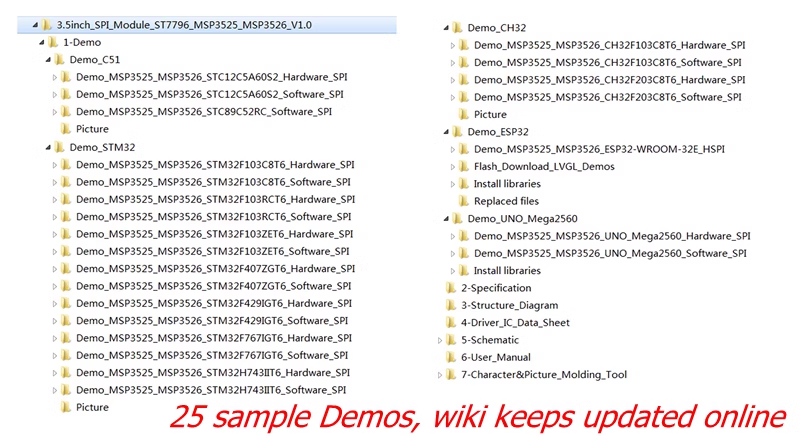Expand the 5-Schematic folder
The width and height of the screenshot is (800, 436).
[439, 340]
